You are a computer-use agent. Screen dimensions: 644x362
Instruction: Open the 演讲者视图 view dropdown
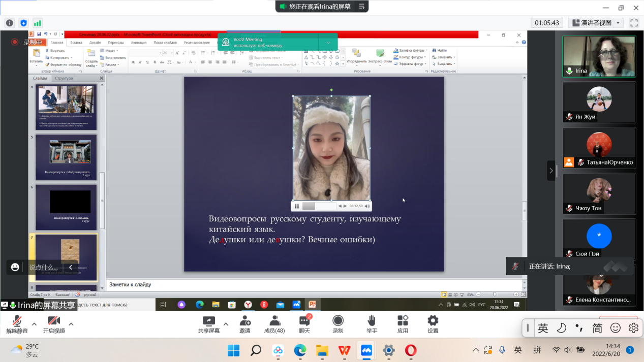click(596, 23)
